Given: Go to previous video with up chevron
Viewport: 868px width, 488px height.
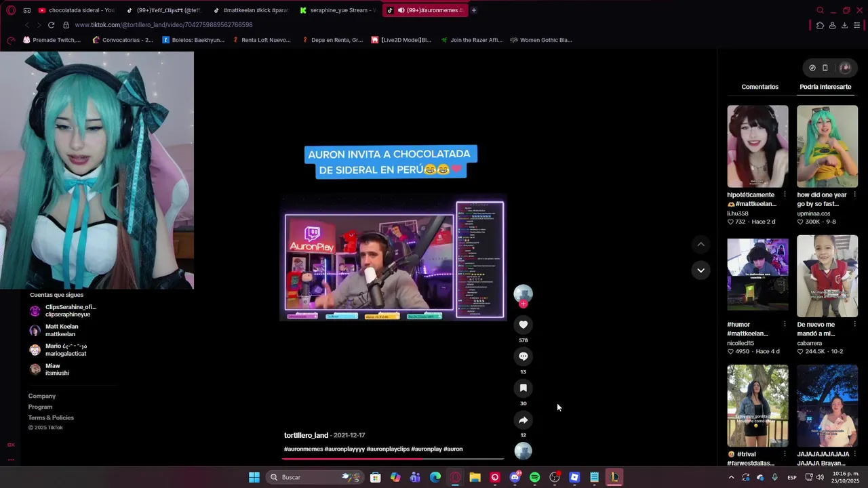Looking at the screenshot, I should pyautogui.click(x=701, y=244).
